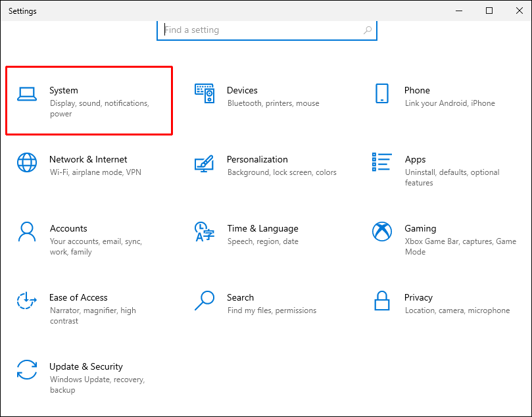Click the Phone icon
This screenshot has width=532, height=417.
[381, 93]
